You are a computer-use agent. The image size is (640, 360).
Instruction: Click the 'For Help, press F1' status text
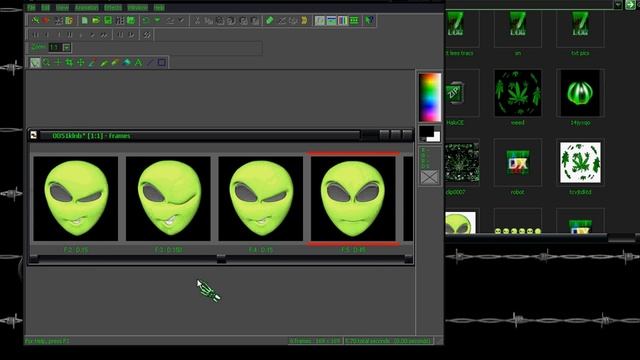[47, 341]
